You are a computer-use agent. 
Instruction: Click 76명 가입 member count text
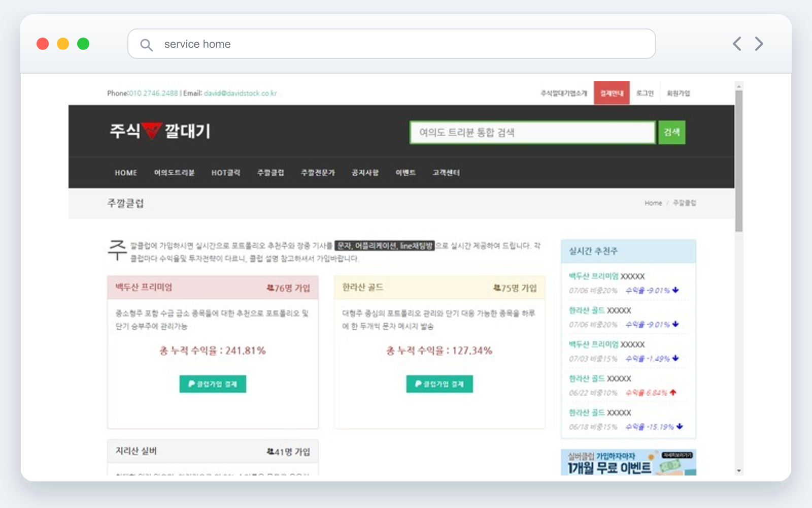(x=292, y=288)
